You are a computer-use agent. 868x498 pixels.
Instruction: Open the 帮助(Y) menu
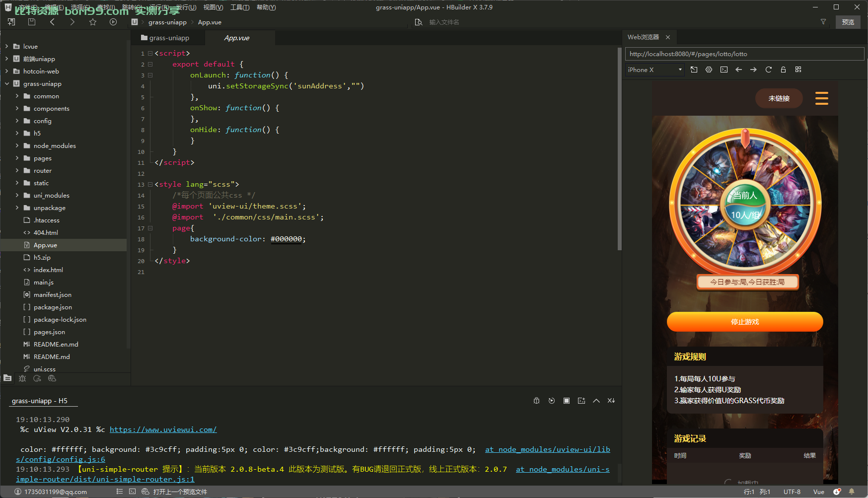pos(266,7)
